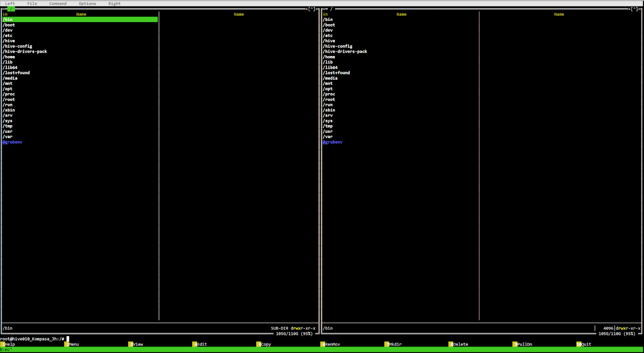This screenshot has height=353, width=644.
Task: Click the right panel's [^] history dropdown
Action: point(634,9)
